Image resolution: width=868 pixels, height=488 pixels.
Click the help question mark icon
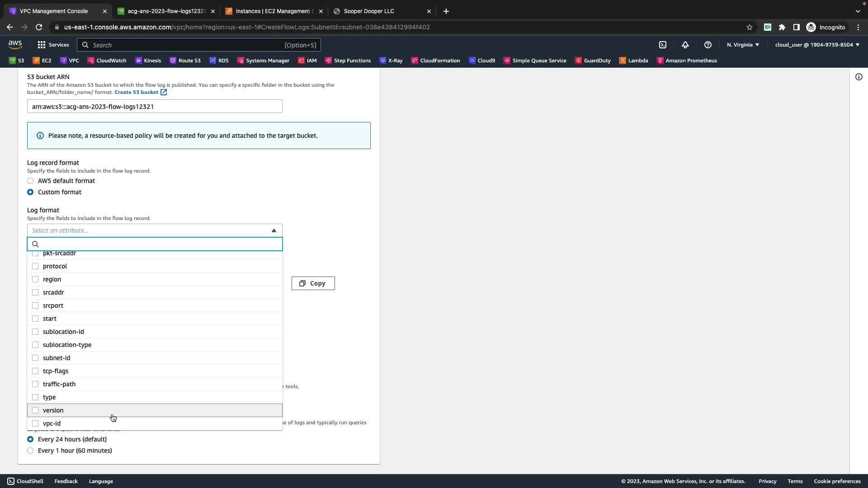coord(708,45)
